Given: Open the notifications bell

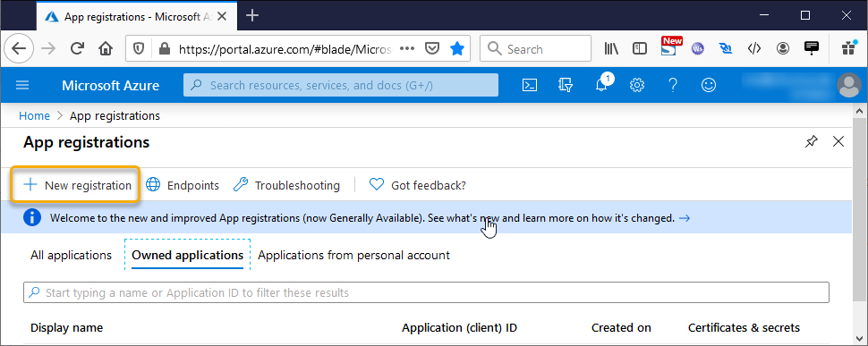Looking at the screenshot, I should tap(601, 85).
